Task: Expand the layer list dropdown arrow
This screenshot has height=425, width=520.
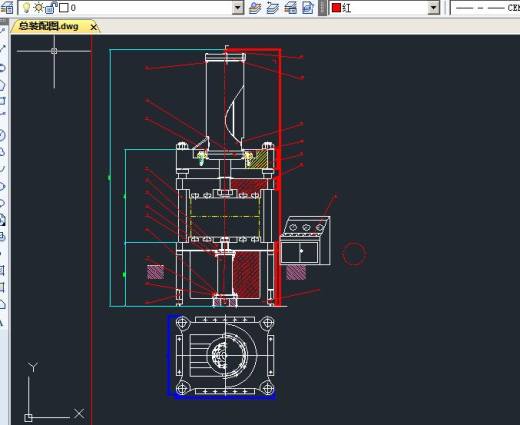Action: (x=238, y=7)
